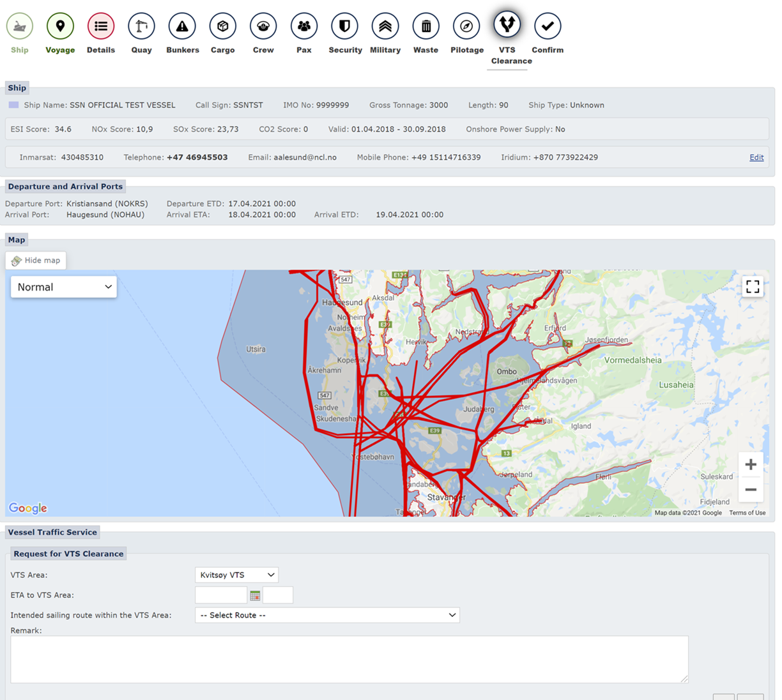The height and width of the screenshot is (700, 782).
Task: Open the Quay crane icon
Action: (141, 27)
